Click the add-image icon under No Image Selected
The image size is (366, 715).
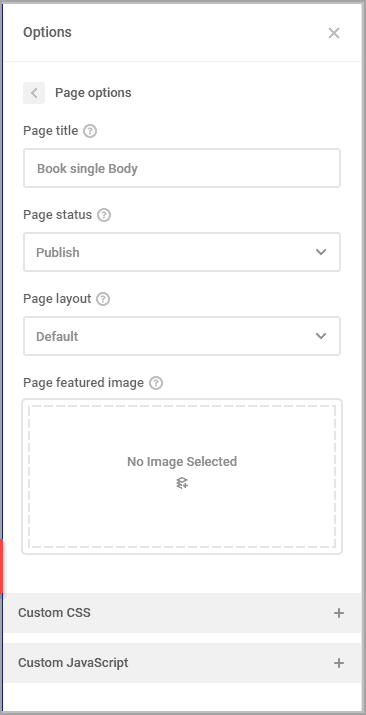coord(182,483)
